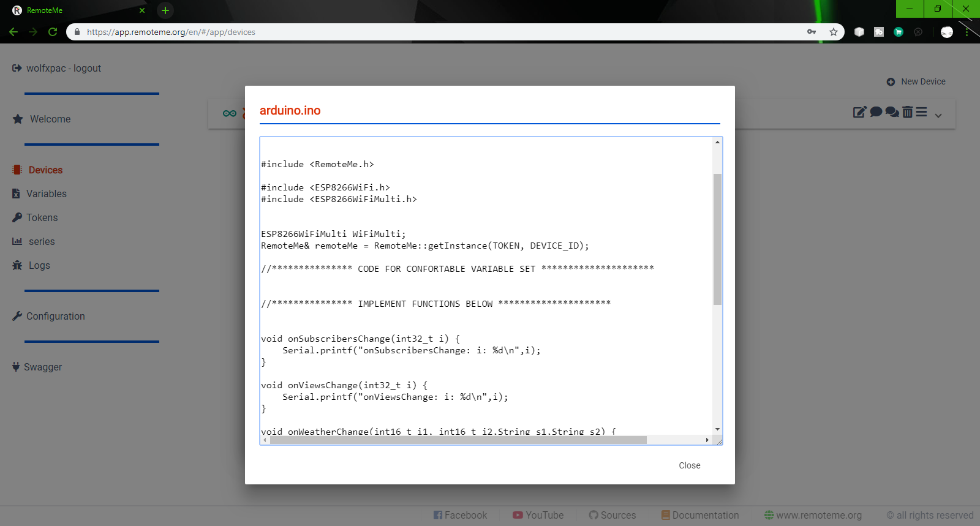Screen dimensions: 980x526
Task: Open Configuration in the sidebar
Action: pos(56,316)
